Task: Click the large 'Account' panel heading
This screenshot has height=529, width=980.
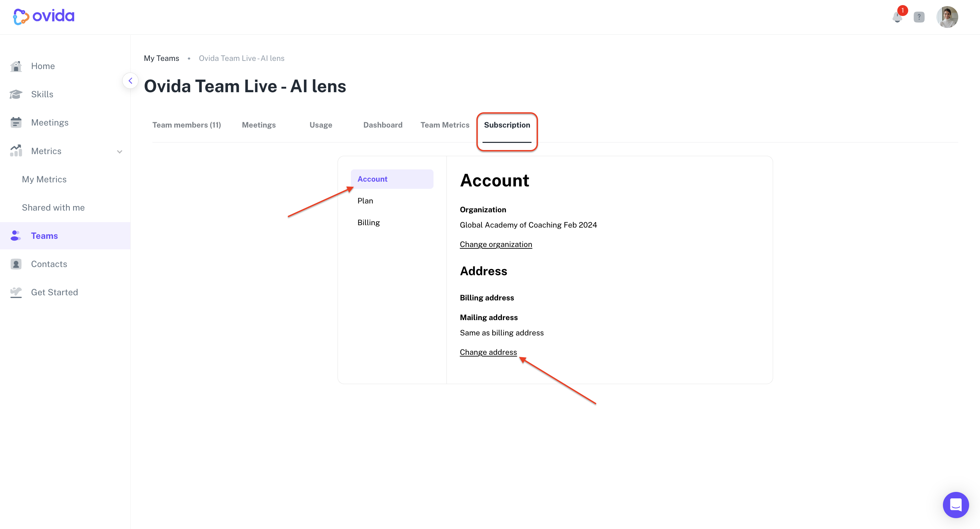Action: [x=494, y=181]
